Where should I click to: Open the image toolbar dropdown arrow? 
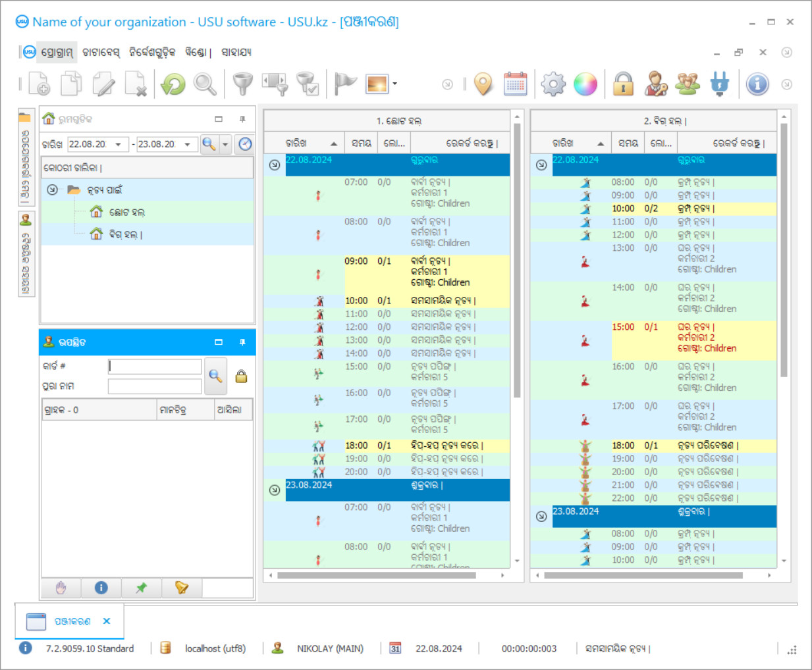point(394,84)
